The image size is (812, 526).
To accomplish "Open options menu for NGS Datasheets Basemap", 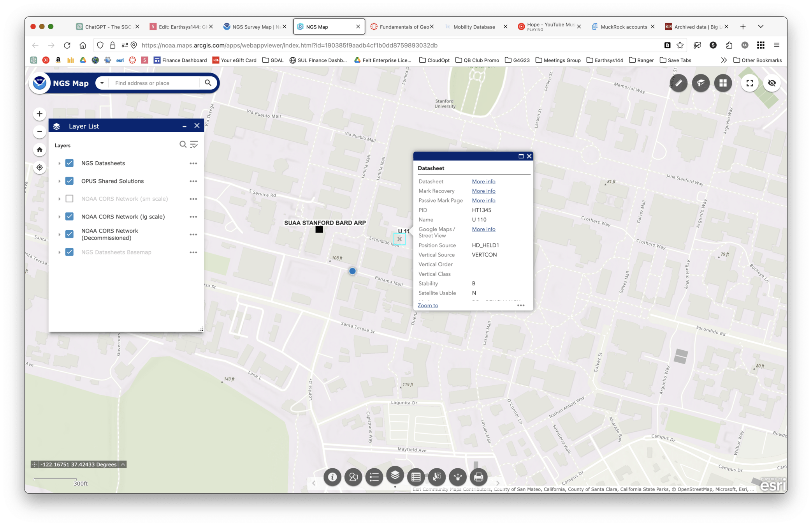I will point(193,252).
